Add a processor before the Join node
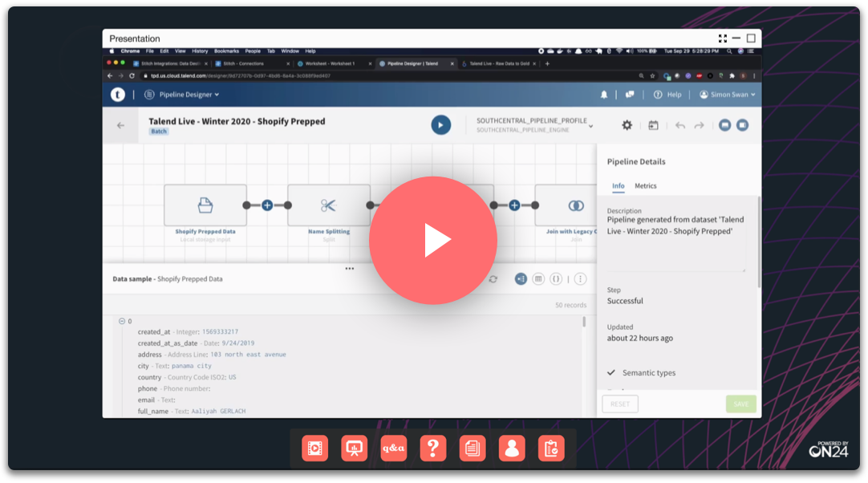 click(x=514, y=205)
